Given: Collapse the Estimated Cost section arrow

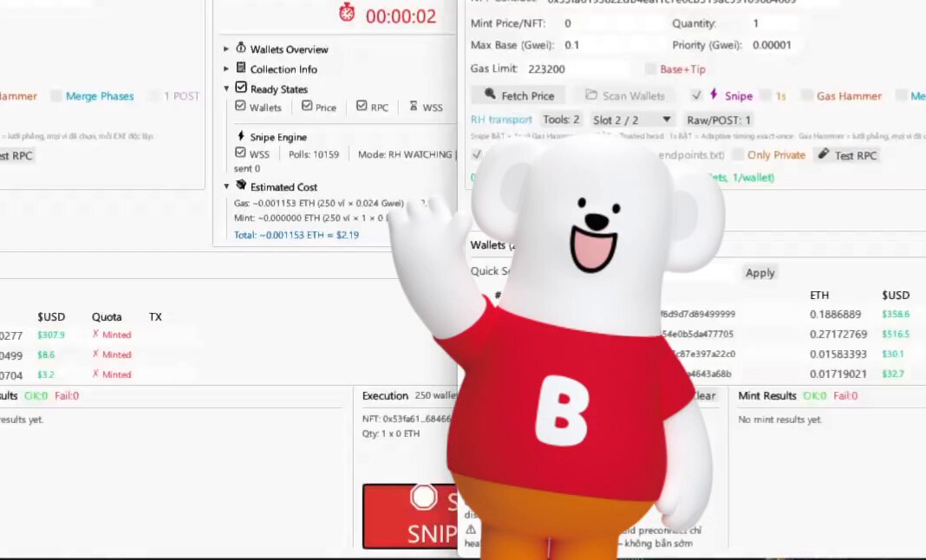Looking at the screenshot, I should point(226,186).
